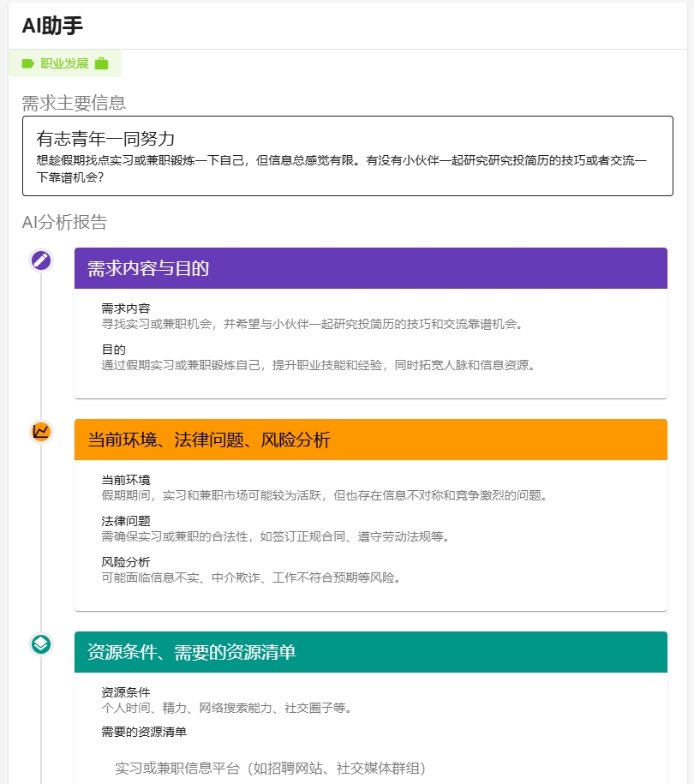Select the 法律问题 item label

click(125, 521)
